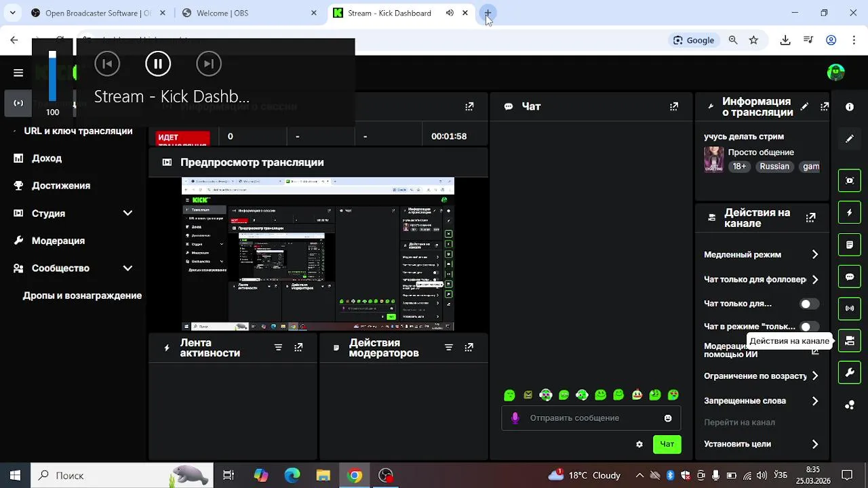Screen dimensions: 868x488
Task: Skip to previous track in media overlay
Action: click(107, 64)
